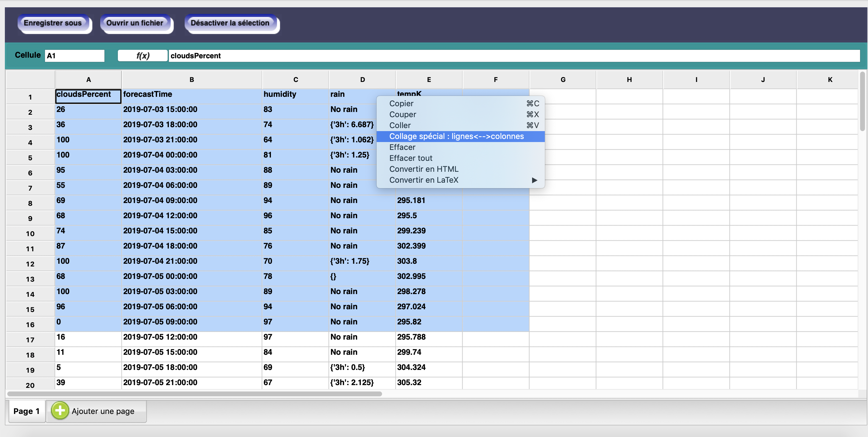868x437 pixels.
Task: Select column C header
Action: [x=296, y=80]
